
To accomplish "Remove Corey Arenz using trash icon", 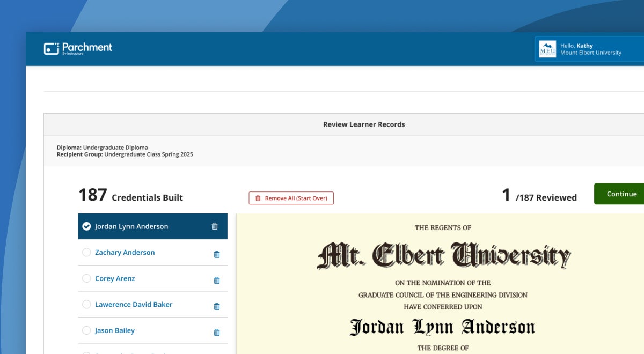I will (217, 280).
